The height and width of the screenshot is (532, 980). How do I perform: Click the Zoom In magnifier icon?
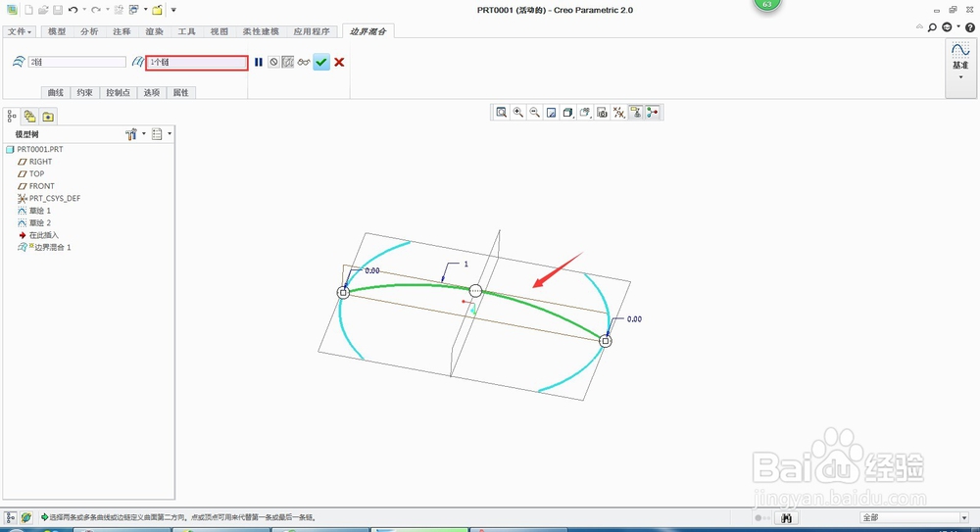pos(518,113)
